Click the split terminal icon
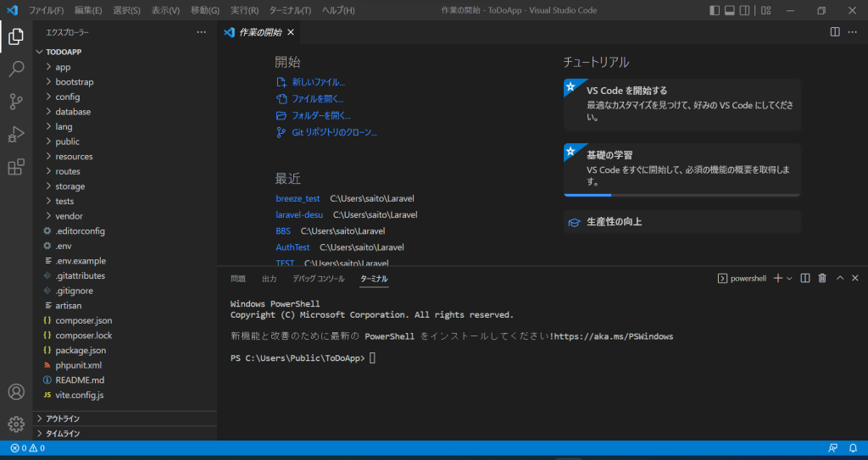This screenshot has height=460, width=868. 805,279
